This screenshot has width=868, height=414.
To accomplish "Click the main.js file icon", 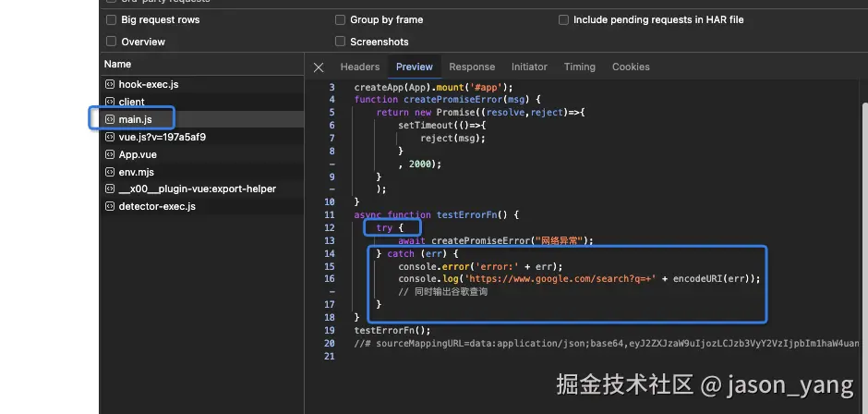I will pyautogui.click(x=110, y=119).
